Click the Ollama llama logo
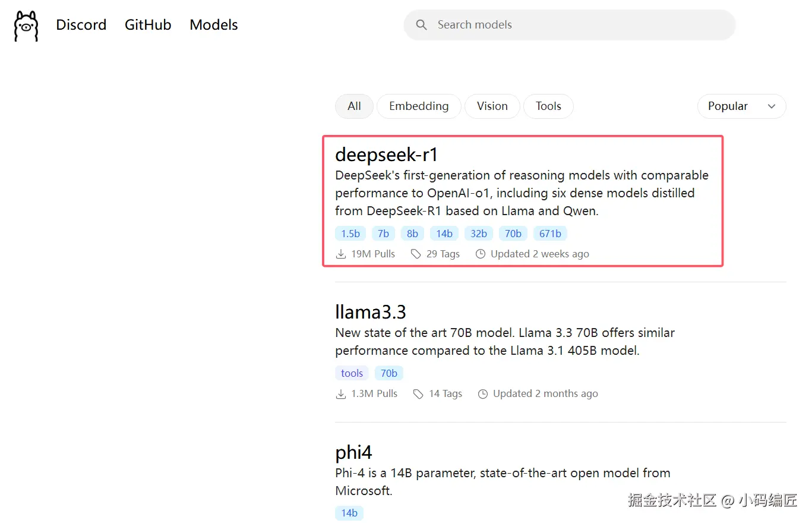This screenshot has width=812, height=523. pos(26,26)
